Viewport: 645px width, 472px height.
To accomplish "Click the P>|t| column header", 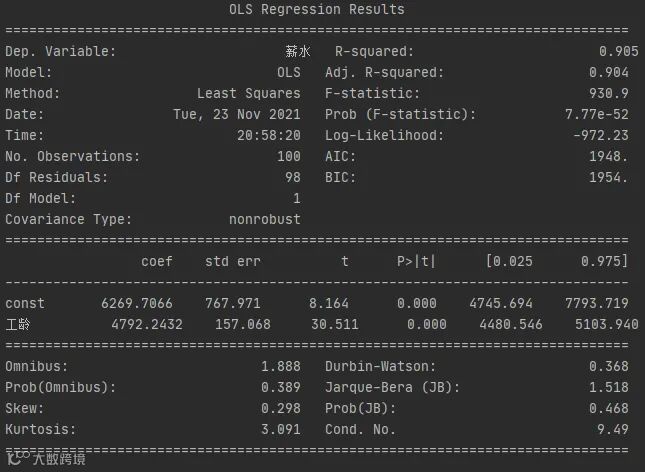I will click(x=416, y=261).
